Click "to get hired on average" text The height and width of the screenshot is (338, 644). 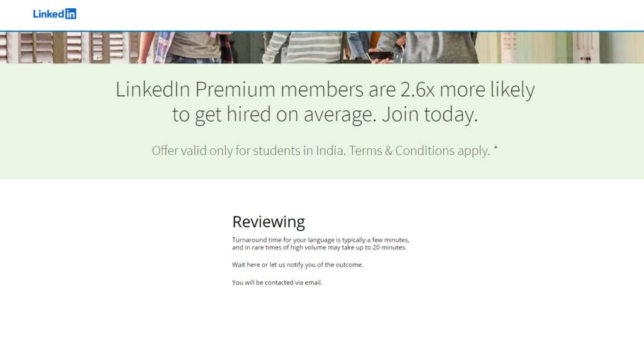click(274, 116)
